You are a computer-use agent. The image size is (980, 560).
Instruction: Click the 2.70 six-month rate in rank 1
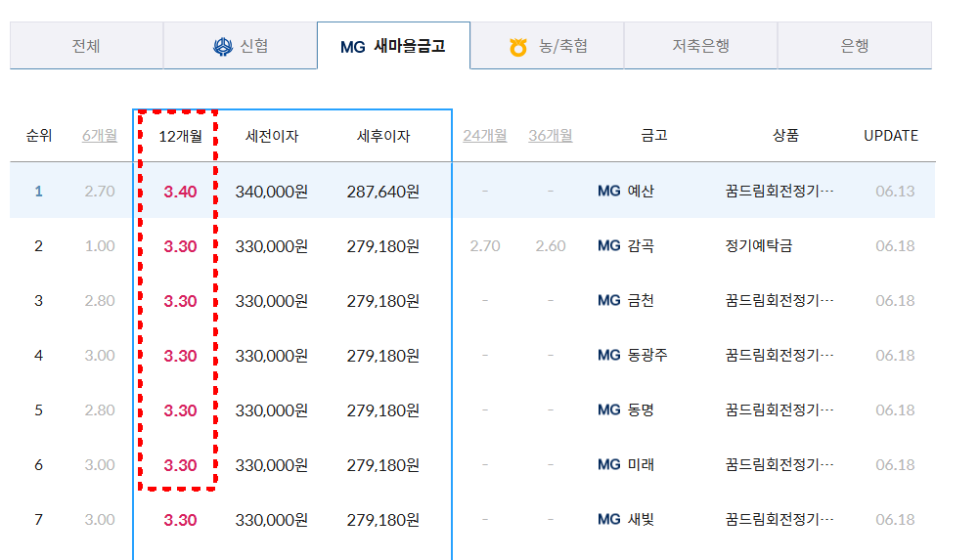point(100,191)
